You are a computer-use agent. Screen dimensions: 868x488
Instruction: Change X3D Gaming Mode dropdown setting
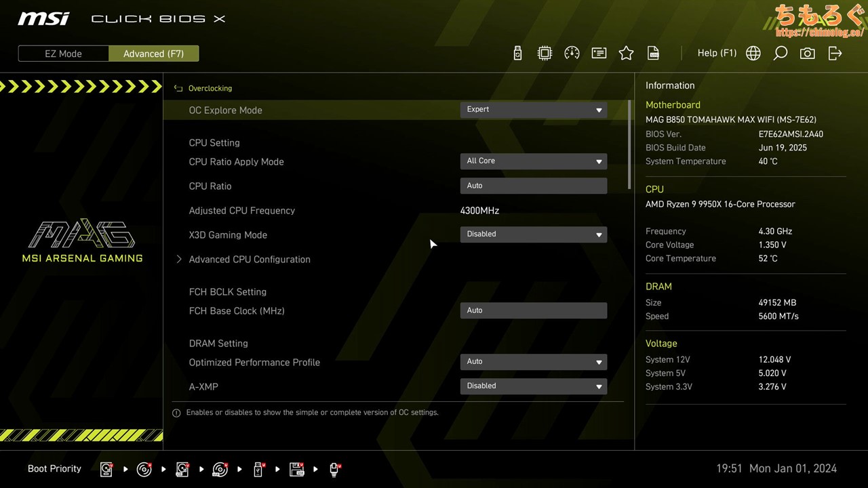(533, 235)
